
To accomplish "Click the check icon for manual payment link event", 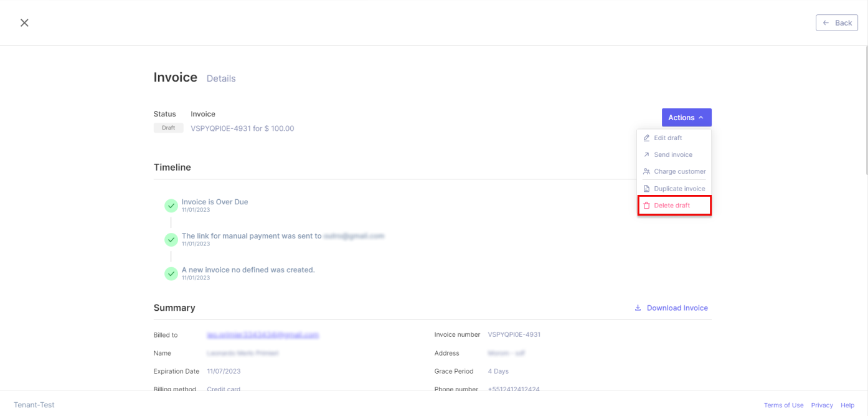I will 171,240.
